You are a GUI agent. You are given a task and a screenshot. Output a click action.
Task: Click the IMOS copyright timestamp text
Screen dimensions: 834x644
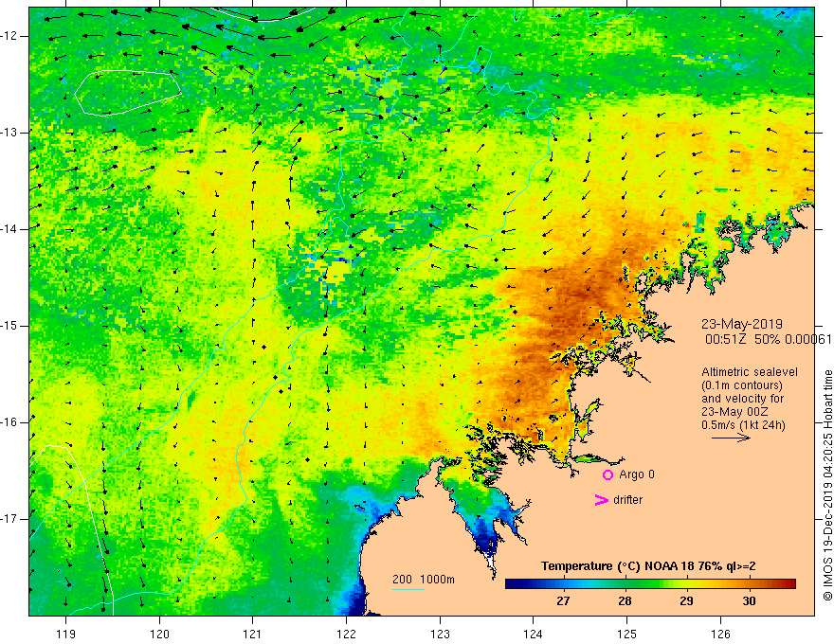click(x=827, y=485)
